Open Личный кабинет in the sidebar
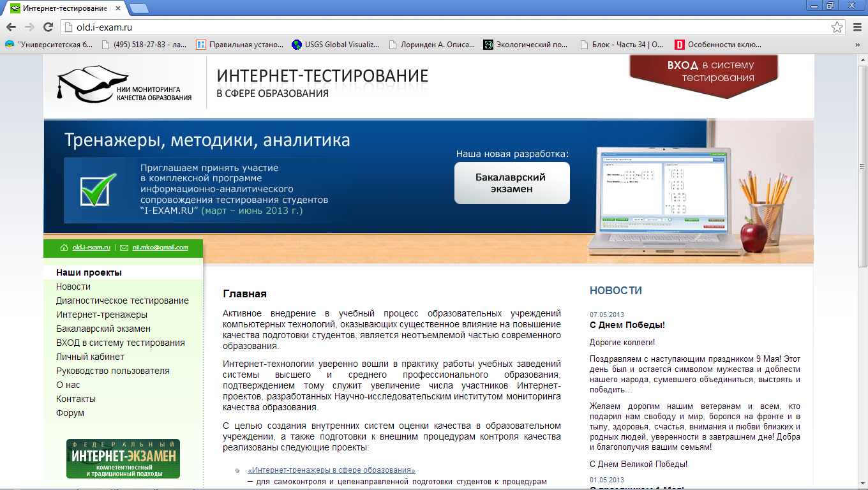This screenshot has height=490, width=868. 90,357
